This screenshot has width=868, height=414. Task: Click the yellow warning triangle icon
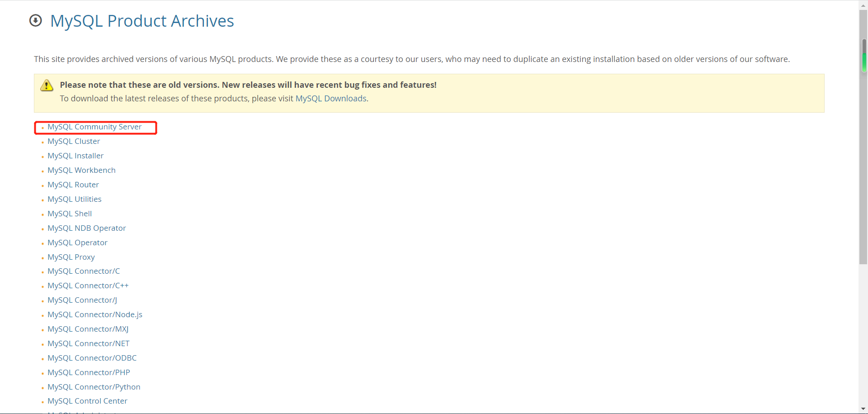(x=47, y=85)
